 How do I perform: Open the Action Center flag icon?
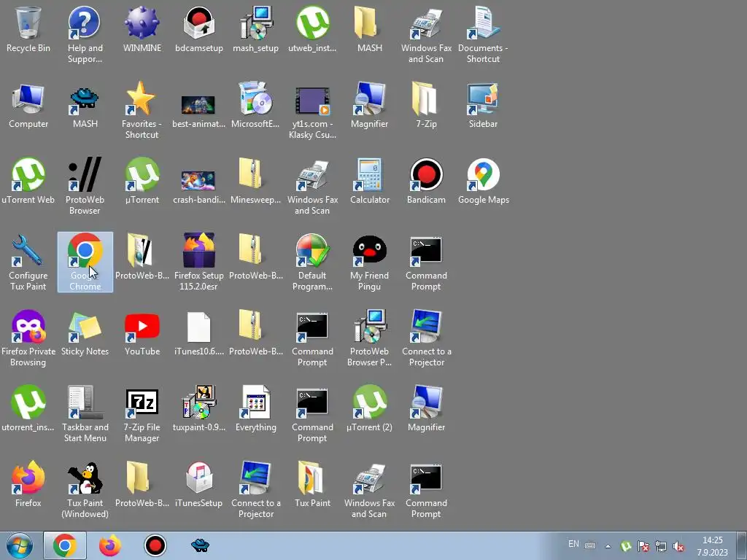(x=643, y=546)
